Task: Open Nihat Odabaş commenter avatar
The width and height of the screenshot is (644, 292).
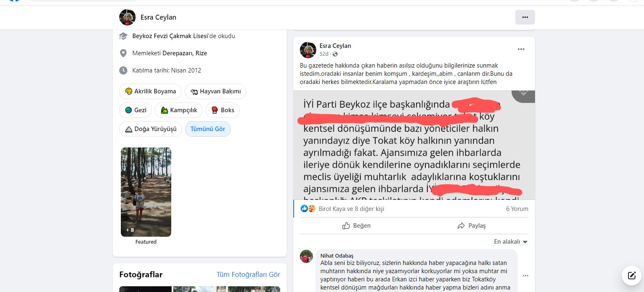Action: point(306,256)
